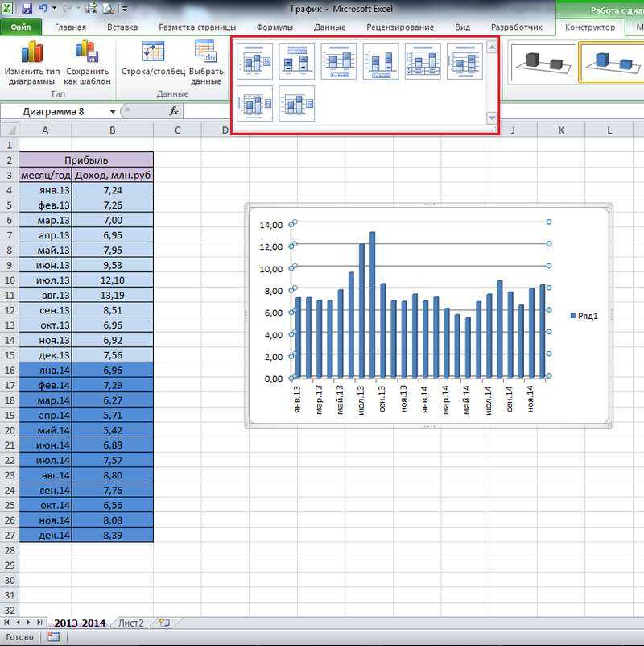Select the fourth chart layout in top row

[381, 62]
